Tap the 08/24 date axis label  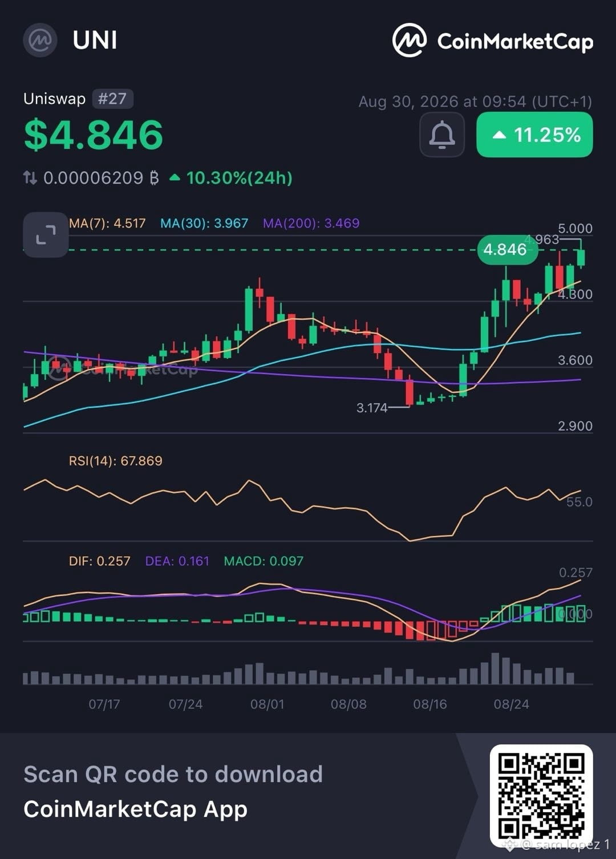tap(512, 704)
